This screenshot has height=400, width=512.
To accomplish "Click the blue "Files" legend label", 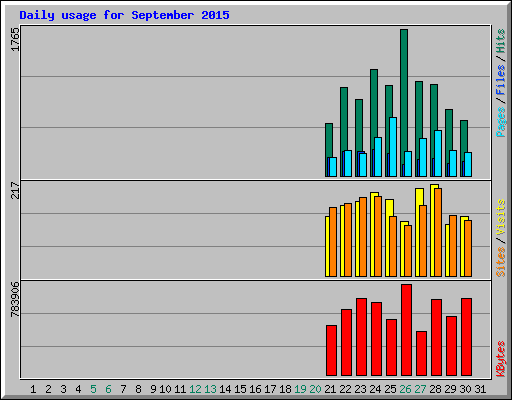I will click(x=500, y=80).
